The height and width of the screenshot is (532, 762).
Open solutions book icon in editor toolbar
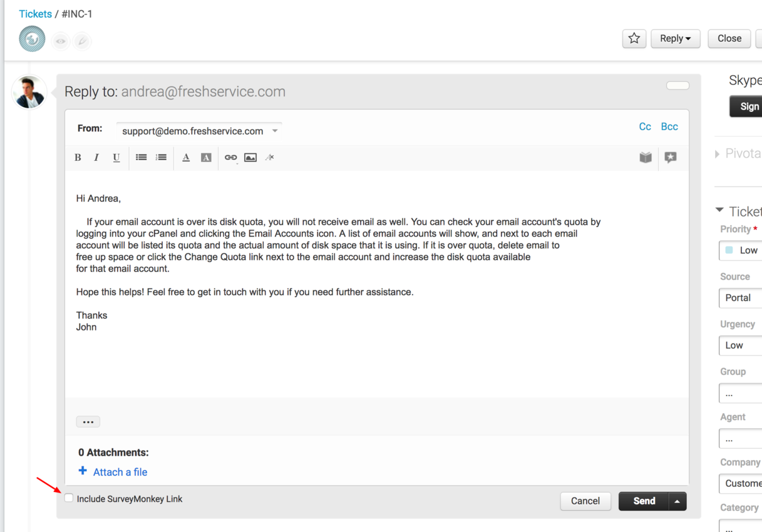(x=646, y=158)
